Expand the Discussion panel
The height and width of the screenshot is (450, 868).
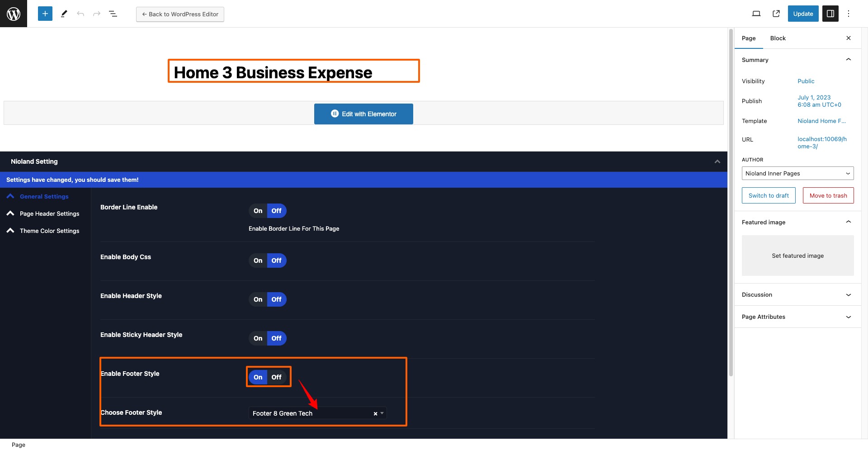797,295
